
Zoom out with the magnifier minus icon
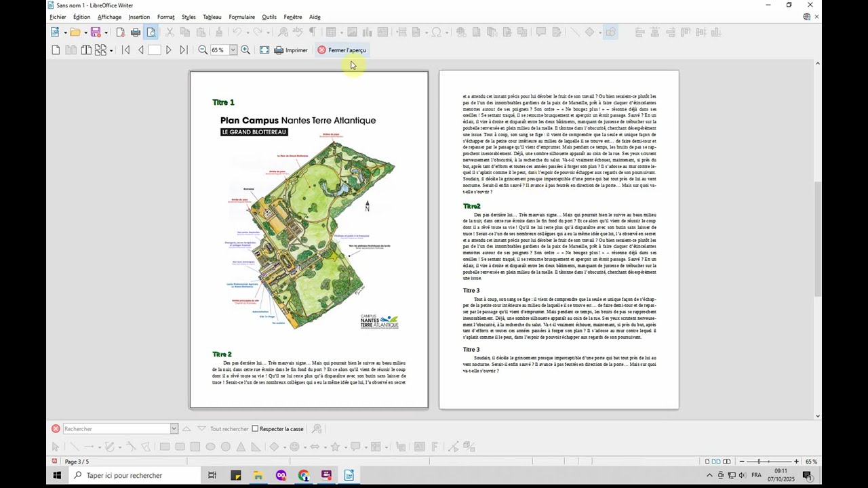tap(203, 50)
